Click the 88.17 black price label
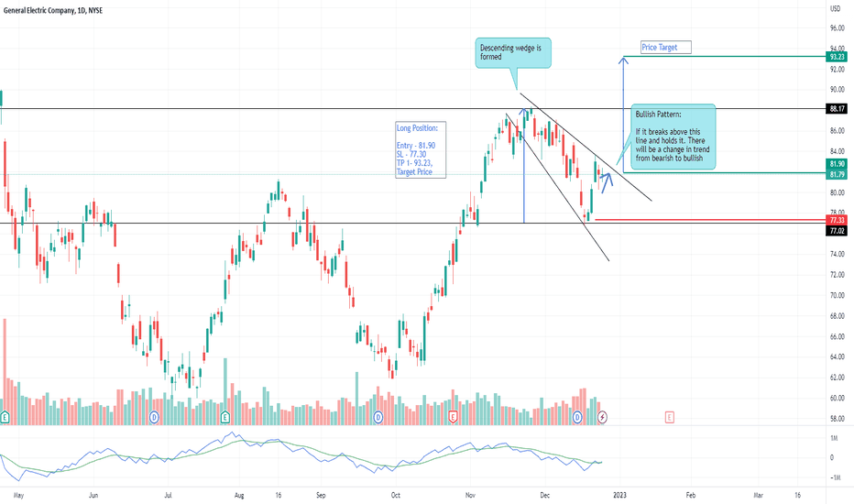The height and width of the screenshot is (504, 854). click(x=838, y=109)
